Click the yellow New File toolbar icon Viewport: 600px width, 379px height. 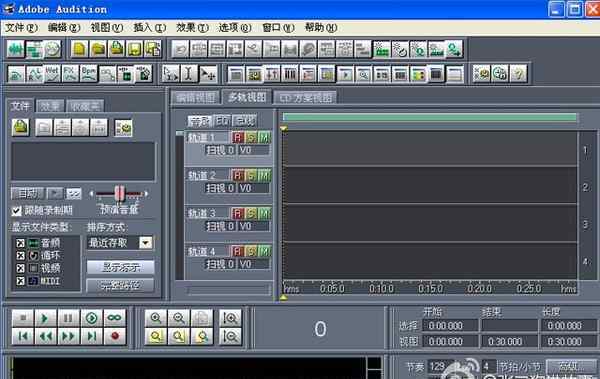tap(79, 49)
